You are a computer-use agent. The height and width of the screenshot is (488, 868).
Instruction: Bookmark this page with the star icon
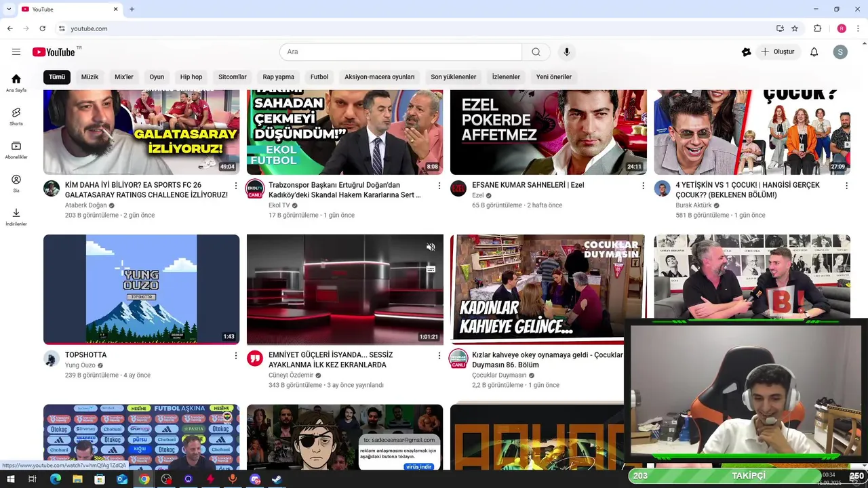(x=795, y=28)
